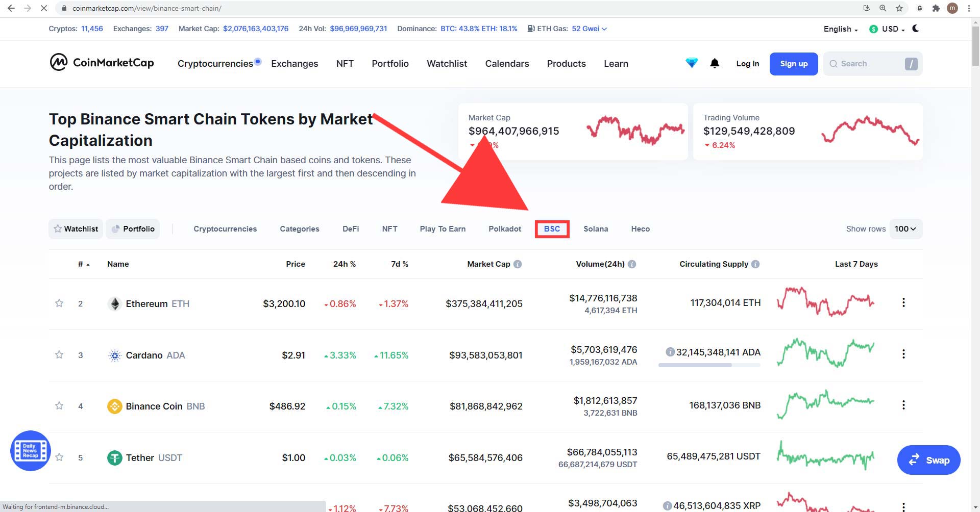Focus the Search input field

873,64
